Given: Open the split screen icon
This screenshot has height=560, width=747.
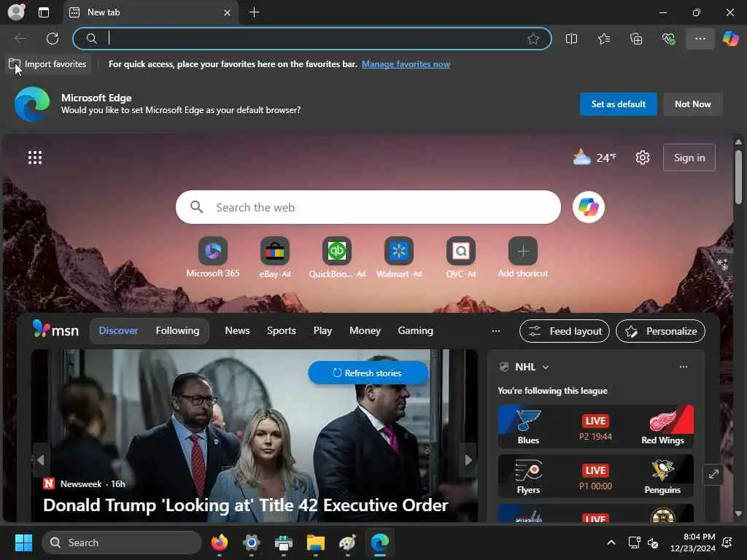Looking at the screenshot, I should 571,39.
